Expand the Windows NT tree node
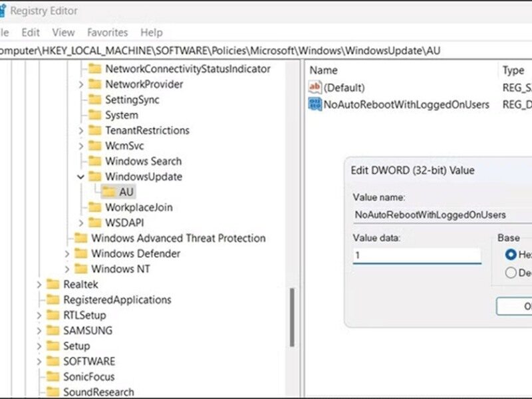This screenshot has height=399, width=532. (66, 269)
